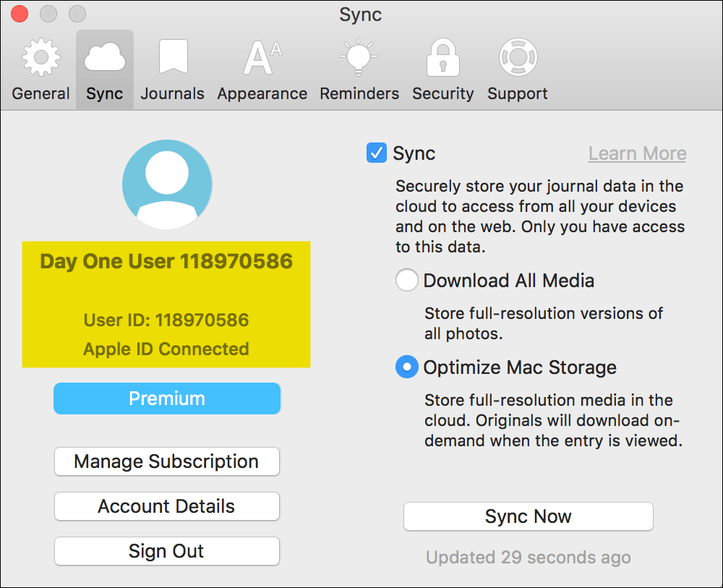Trigger Sync Now

pos(528,516)
